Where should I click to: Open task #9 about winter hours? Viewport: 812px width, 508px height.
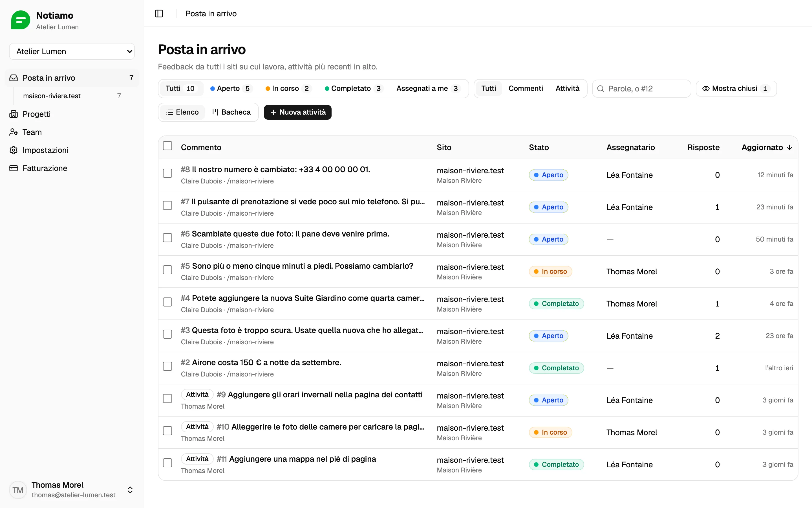pos(319,395)
